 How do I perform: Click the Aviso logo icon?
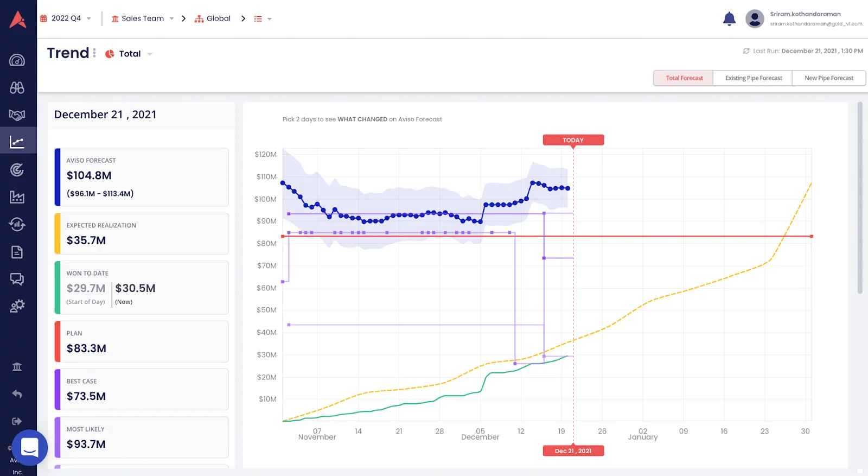pyautogui.click(x=18, y=19)
